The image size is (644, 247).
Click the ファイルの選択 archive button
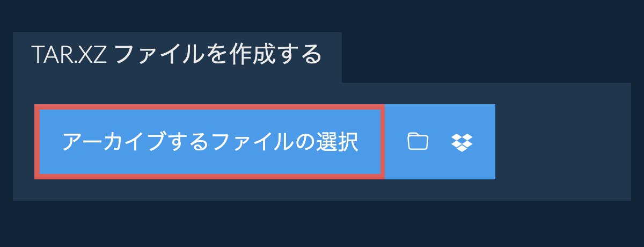210,142
